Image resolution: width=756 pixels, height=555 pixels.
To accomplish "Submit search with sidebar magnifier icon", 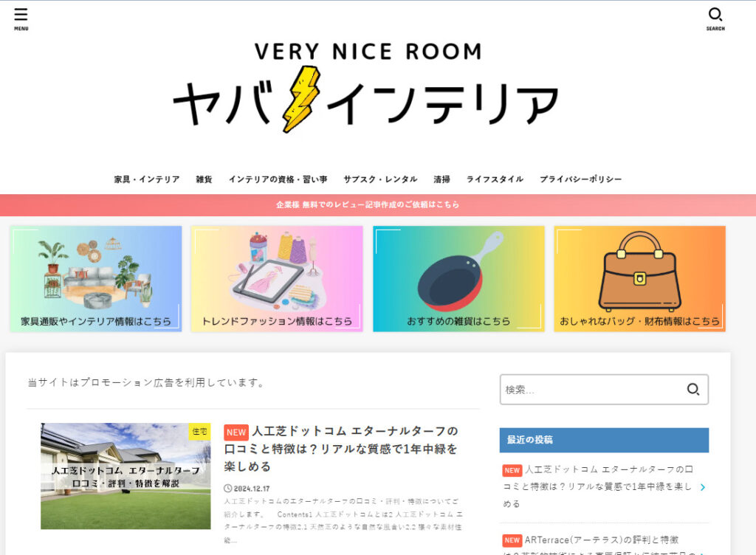I will tap(693, 389).
